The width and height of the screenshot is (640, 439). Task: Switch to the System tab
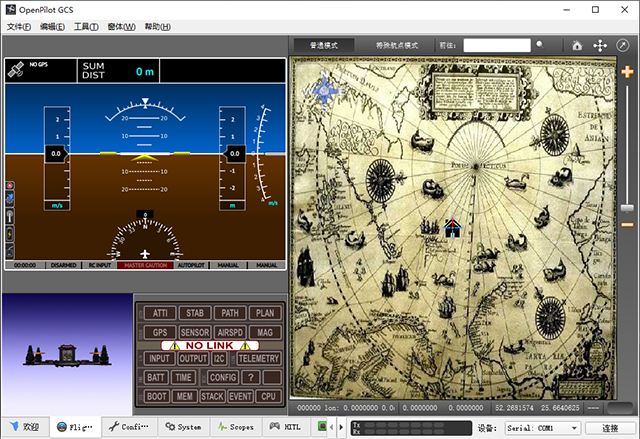tap(184, 427)
